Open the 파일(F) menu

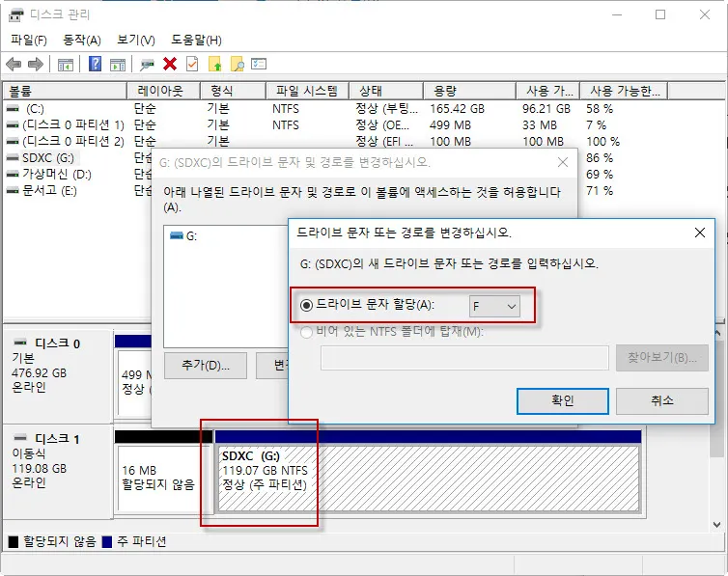coord(29,41)
